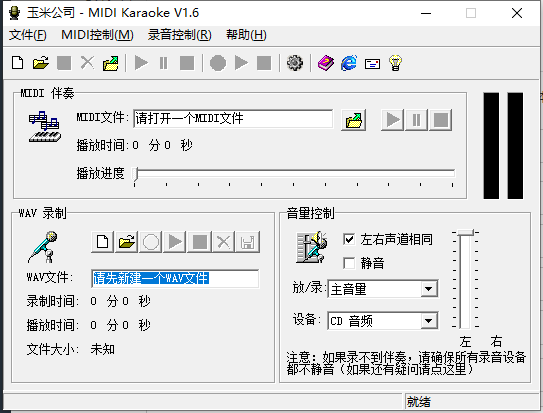Image resolution: width=543 pixels, height=413 pixels.
Task: Click the 播放进度 slider thumb
Action: 136,174
